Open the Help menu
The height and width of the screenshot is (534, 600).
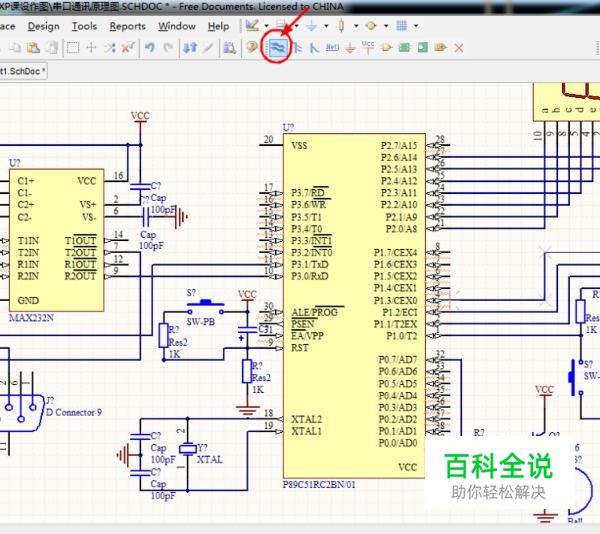click(218, 26)
